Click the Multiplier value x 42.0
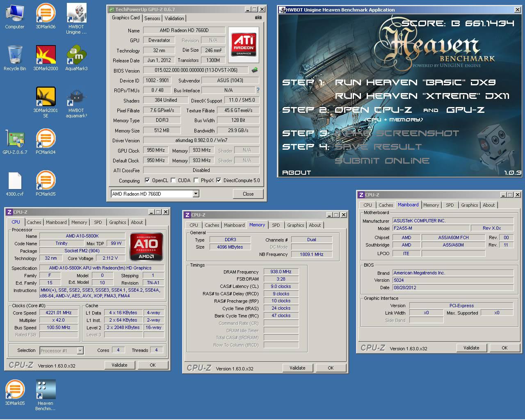525x420 pixels. click(59, 320)
